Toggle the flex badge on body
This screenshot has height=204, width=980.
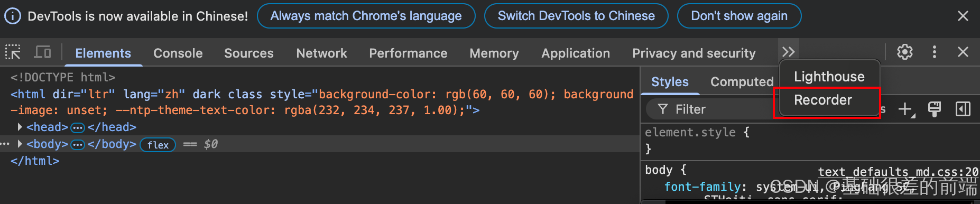point(158,145)
